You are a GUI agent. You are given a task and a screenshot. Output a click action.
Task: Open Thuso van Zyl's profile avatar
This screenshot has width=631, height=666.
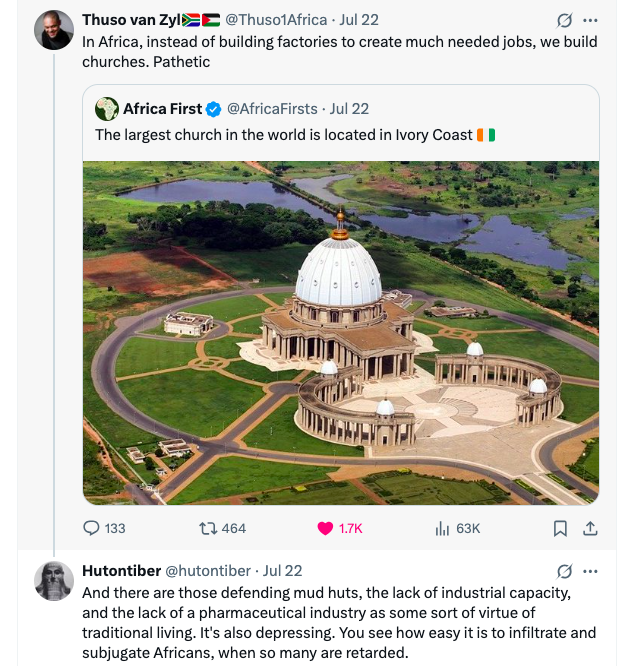click(x=54, y=30)
